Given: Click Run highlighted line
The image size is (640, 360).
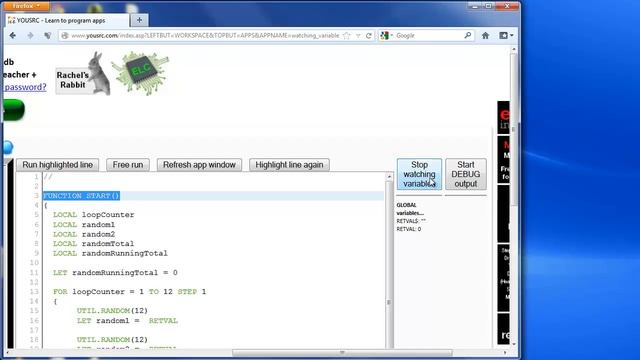Looking at the screenshot, I should (58, 165).
